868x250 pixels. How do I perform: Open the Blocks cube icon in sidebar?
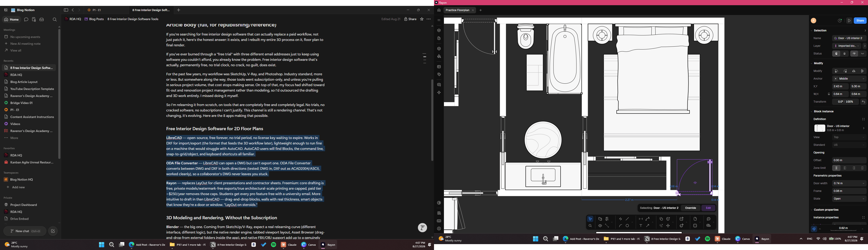439,49
